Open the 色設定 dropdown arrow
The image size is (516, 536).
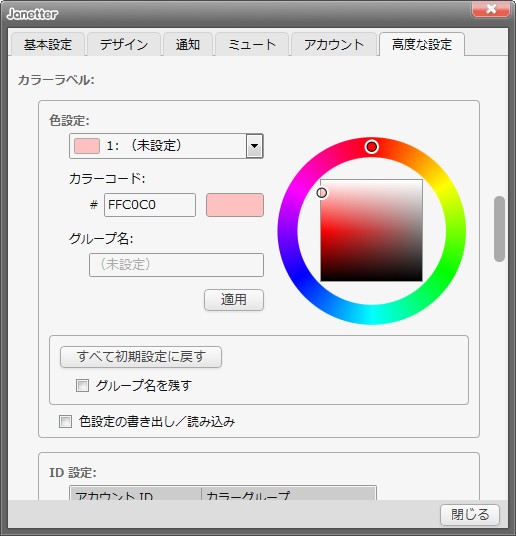tap(254, 146)
